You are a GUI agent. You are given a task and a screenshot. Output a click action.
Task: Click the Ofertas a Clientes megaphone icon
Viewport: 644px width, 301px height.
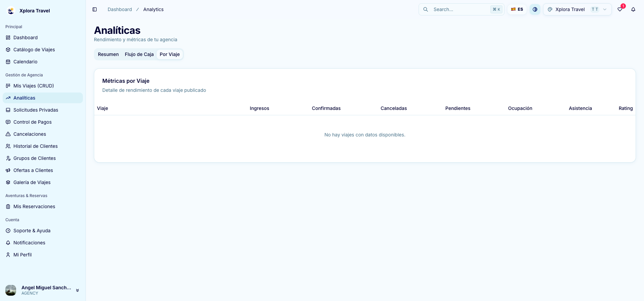[x=8, y=170]
